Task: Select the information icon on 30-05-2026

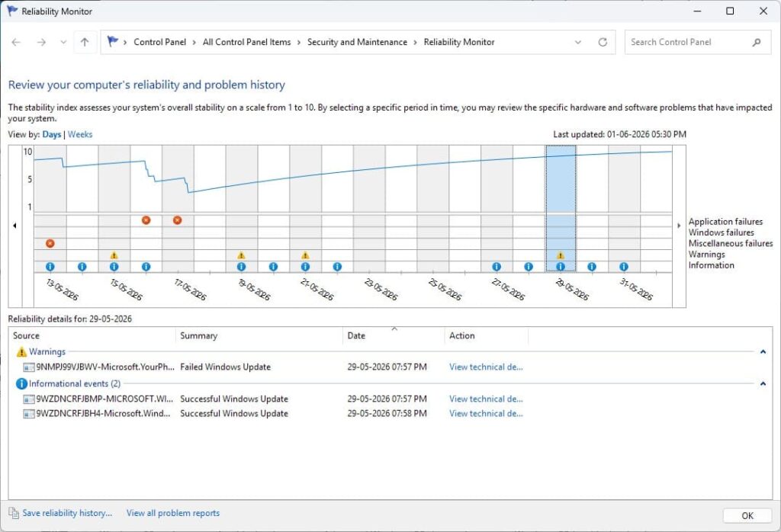Action: point(592,267)
